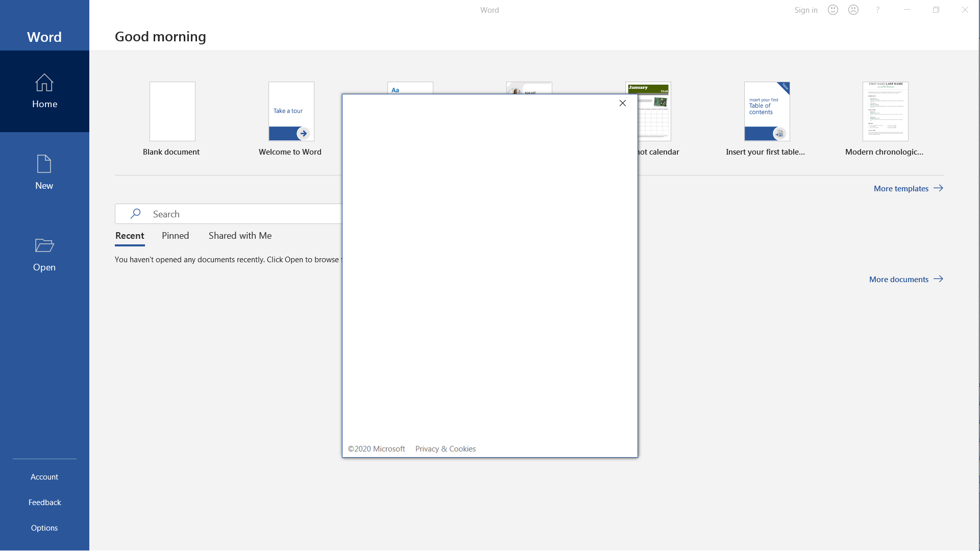Switch to the Shared with Me tab
The image size is (980, 551).
(239, 235)
